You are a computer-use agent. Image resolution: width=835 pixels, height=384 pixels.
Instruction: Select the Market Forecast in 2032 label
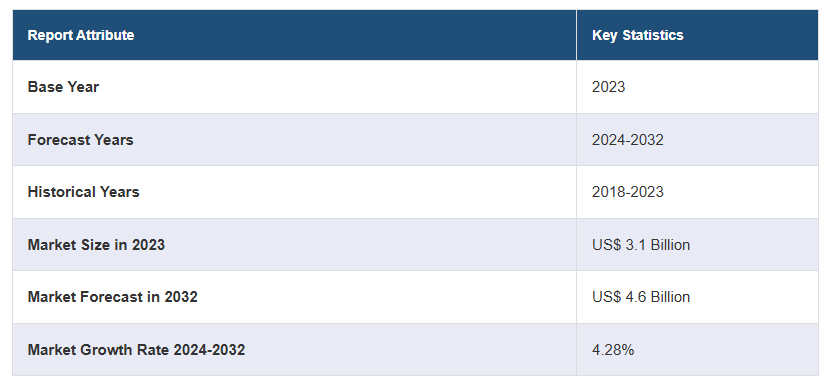(112, 297)
